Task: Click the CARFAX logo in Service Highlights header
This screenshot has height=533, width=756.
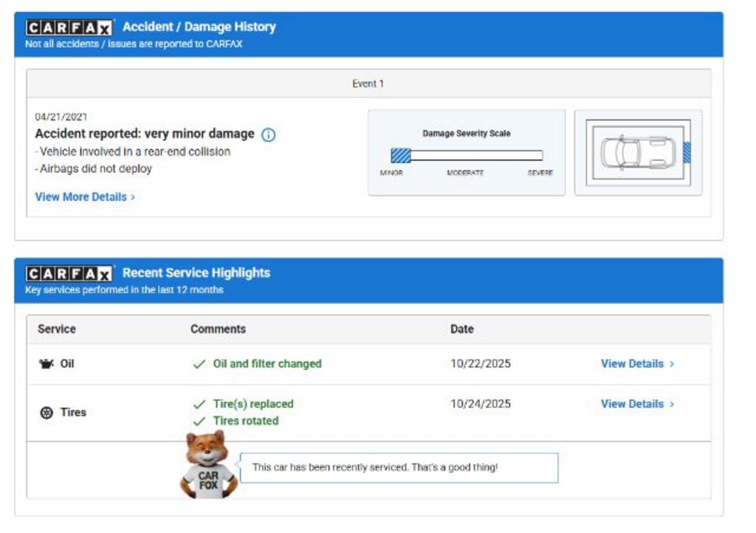Action: (69, 274)
